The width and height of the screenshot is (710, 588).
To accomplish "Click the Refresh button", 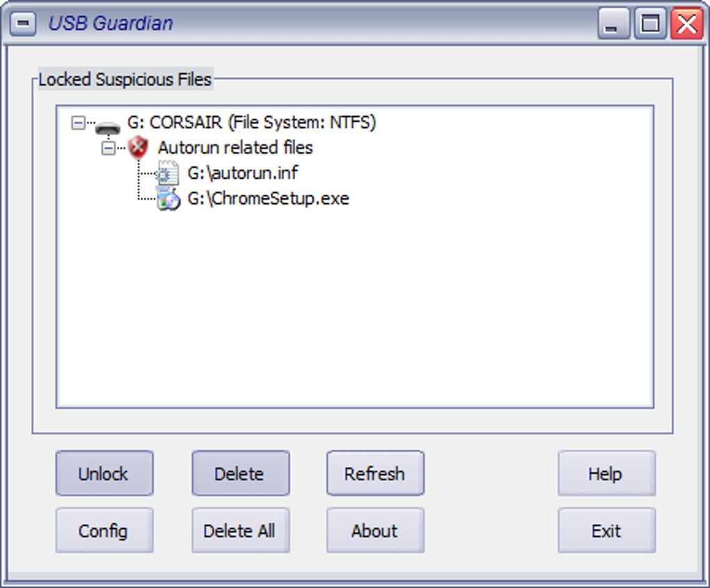I will tap(374, 474).
